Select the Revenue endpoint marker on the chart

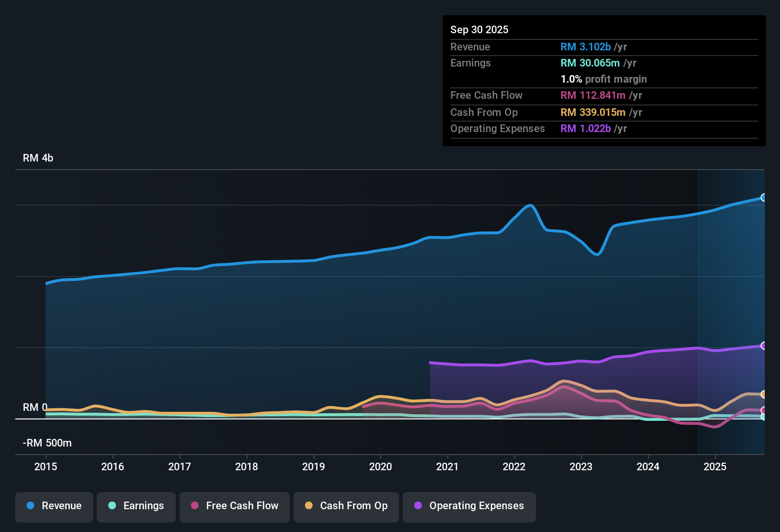(764, 197)
